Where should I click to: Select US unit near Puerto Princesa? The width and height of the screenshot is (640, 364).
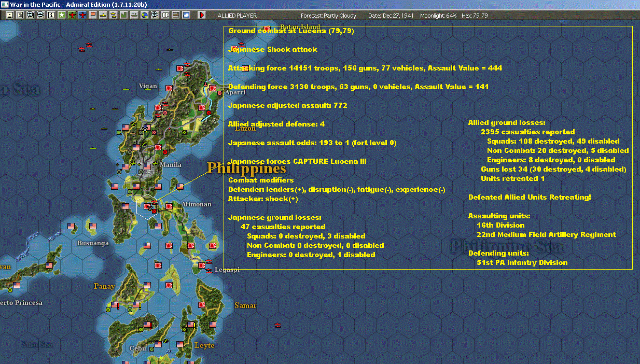click(16, 285)
